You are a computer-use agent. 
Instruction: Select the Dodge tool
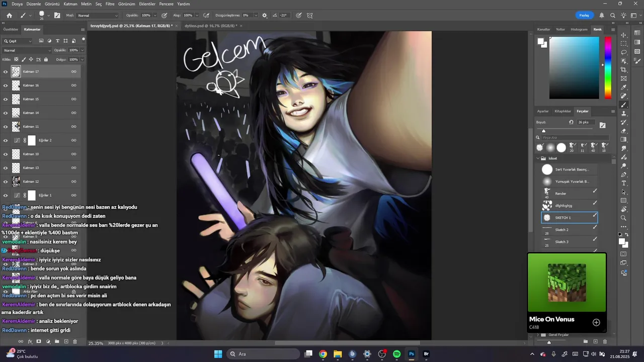click(624, 166)
